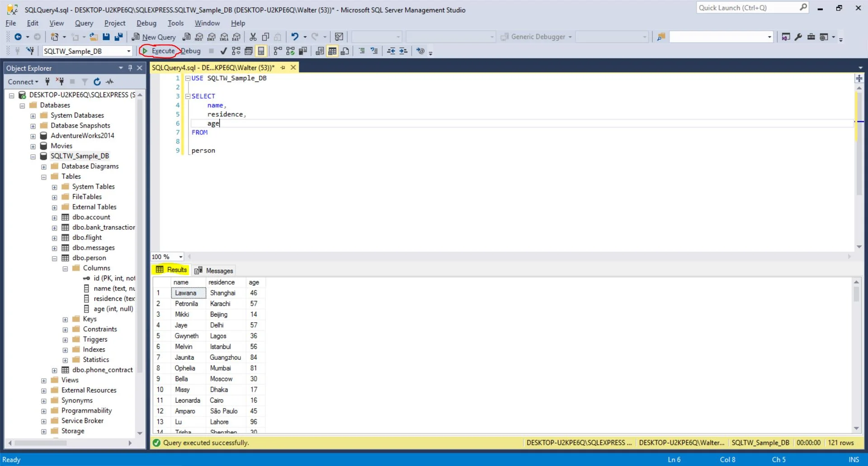Viewport: 868px width, 466px height.
Task: Comment out selected lines icon
Action: tap(362, 51)
